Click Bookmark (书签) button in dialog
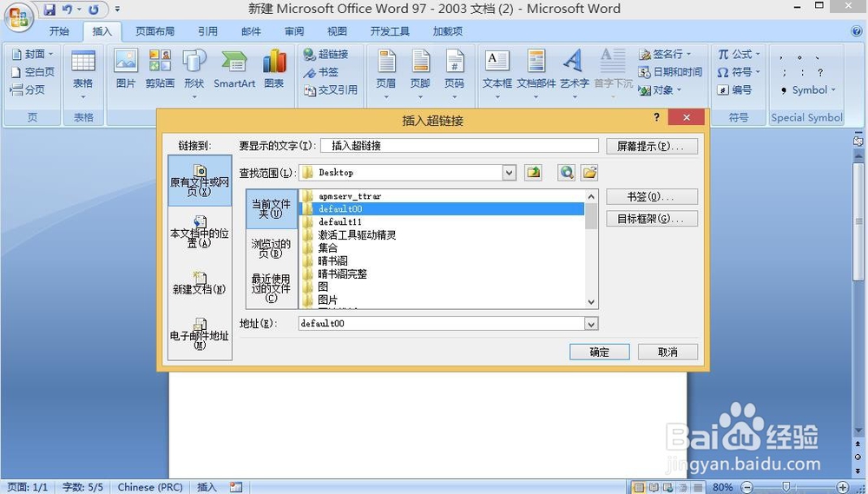 [652, 196]
